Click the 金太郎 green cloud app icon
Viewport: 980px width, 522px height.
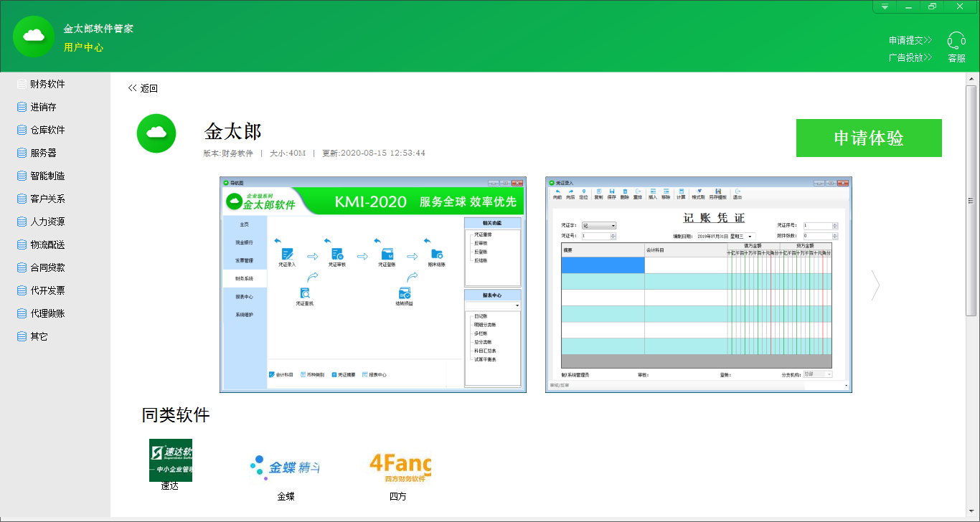(x=156, y=133)
